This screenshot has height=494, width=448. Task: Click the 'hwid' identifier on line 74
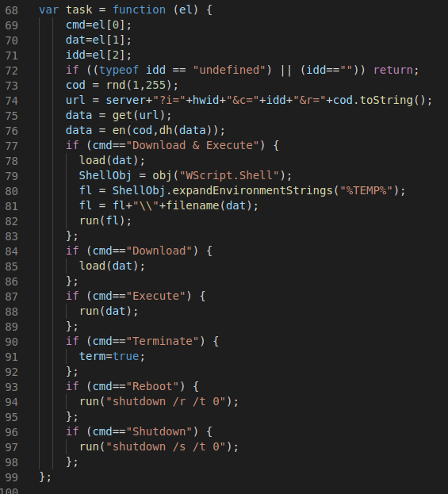pos(206,100)
